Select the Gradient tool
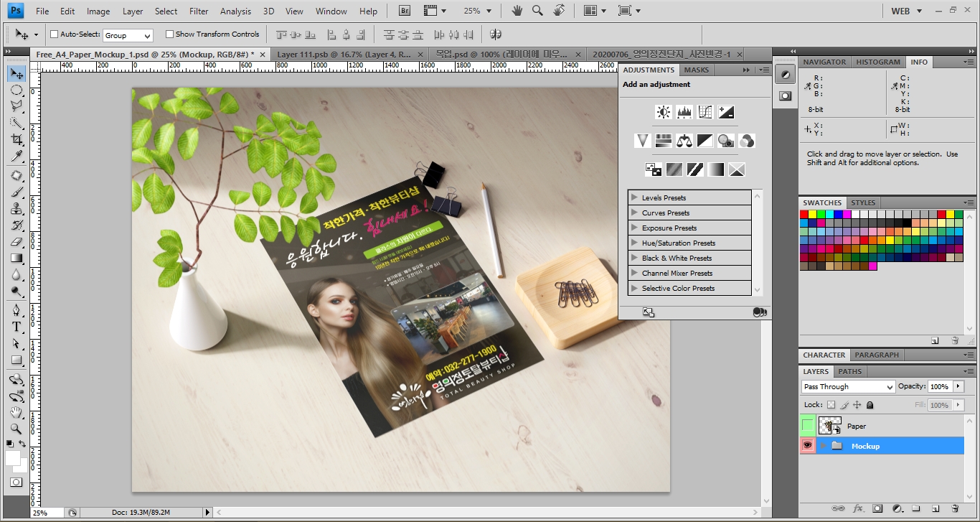The height and width of the screenshot is (522, 980). point(17,258)
